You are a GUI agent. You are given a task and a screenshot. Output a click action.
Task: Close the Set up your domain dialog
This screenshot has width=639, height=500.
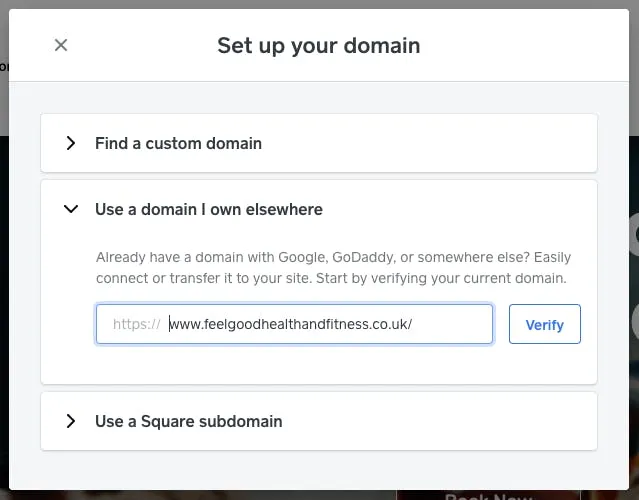(61, 45)
